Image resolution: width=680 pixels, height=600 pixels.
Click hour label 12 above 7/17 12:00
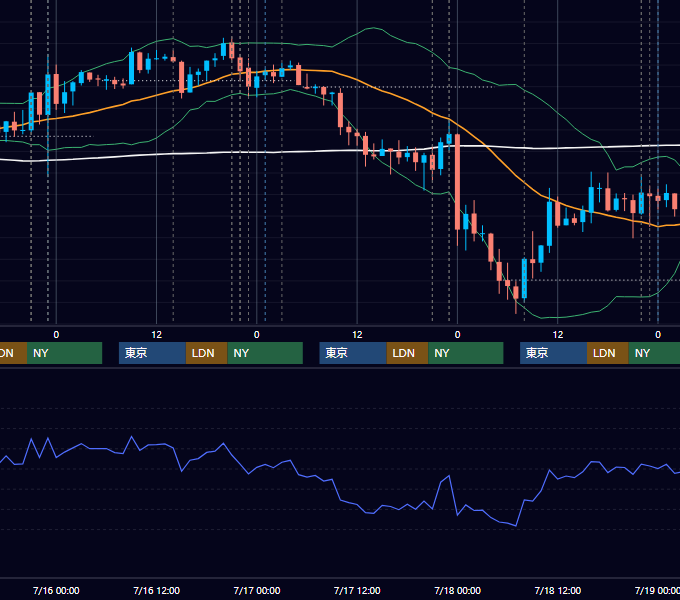tap(357, 335)
